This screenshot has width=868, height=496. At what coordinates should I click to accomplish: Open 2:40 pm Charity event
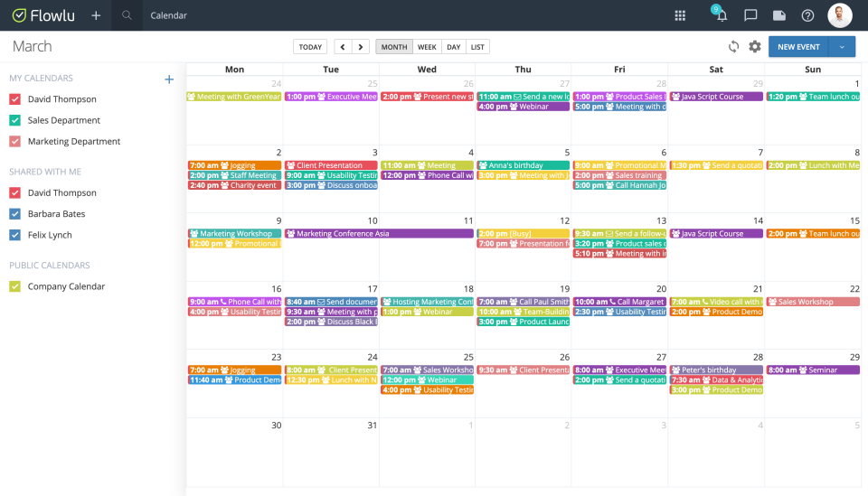click(x=235, y=184)
